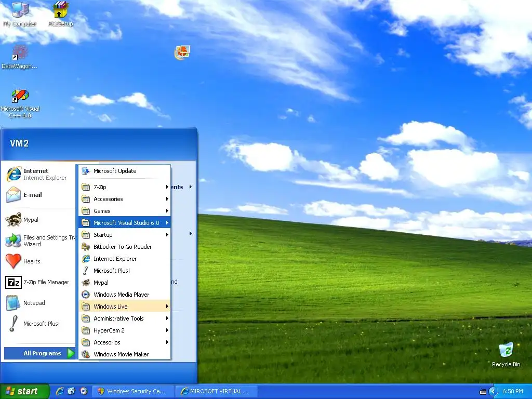532x399 pixels.
Task: Switch to Windows Security Center taskbar button
Action: (x=134, y=391)
